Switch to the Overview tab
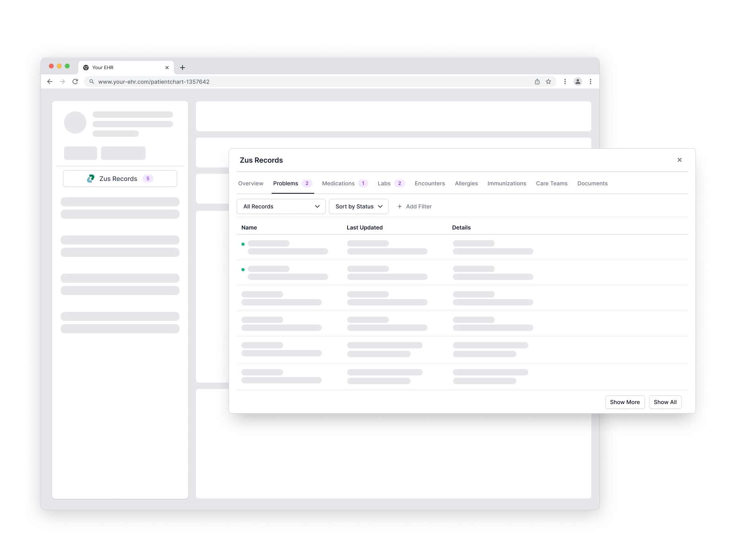 coord(251,183)
